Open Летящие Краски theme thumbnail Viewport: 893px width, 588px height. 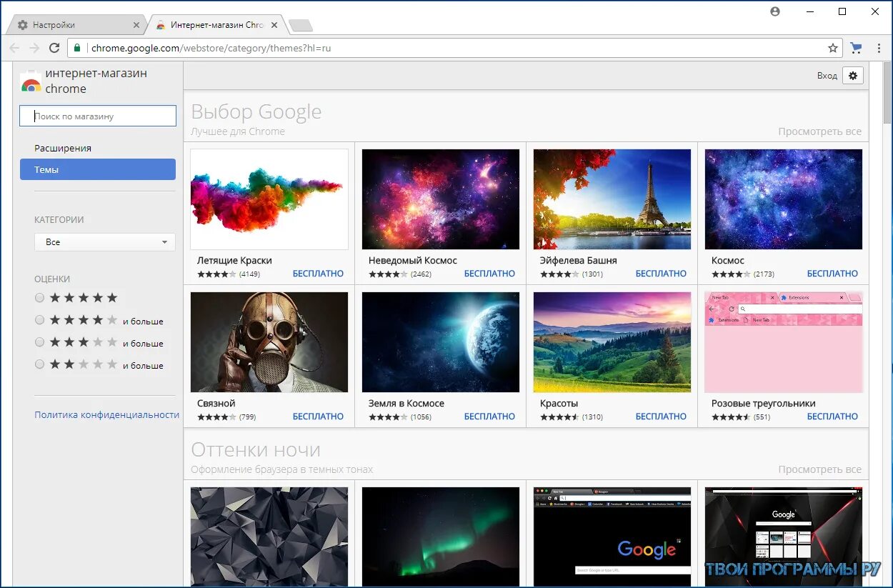(x=269, y=199)
